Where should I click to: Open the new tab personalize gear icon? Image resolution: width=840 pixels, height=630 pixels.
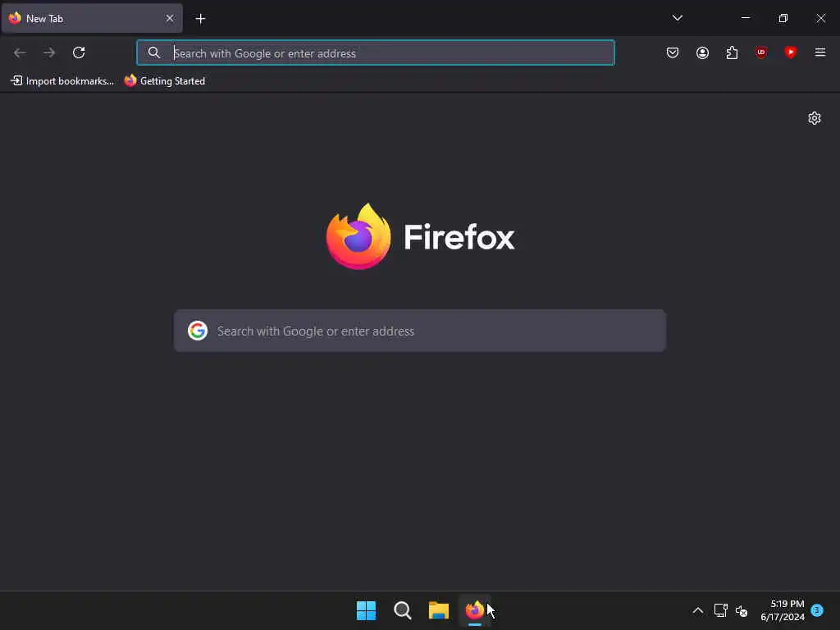(815, 118)
